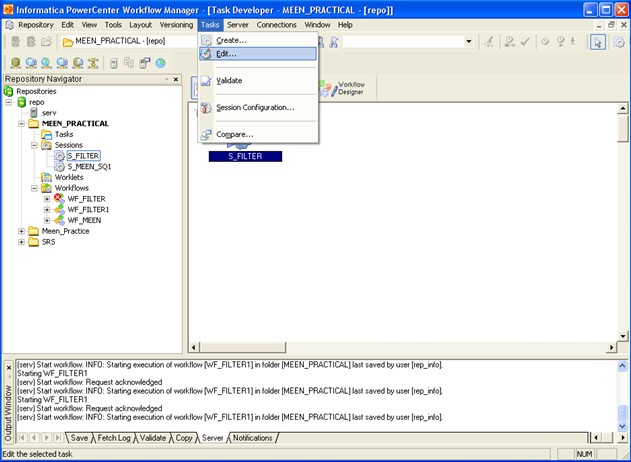The image size is (631, 462).
Task: Click the output window scroll-up arrow
Action: click(622, 365)
